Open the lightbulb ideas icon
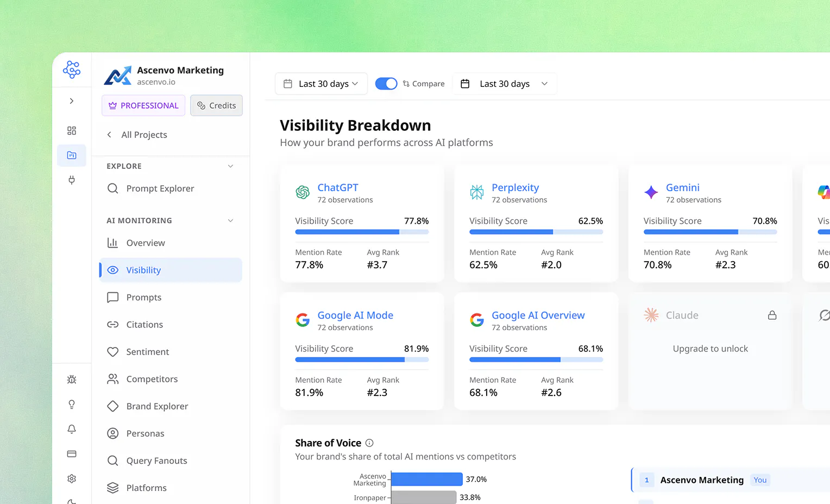830x504 pixels. coord(72,405)
